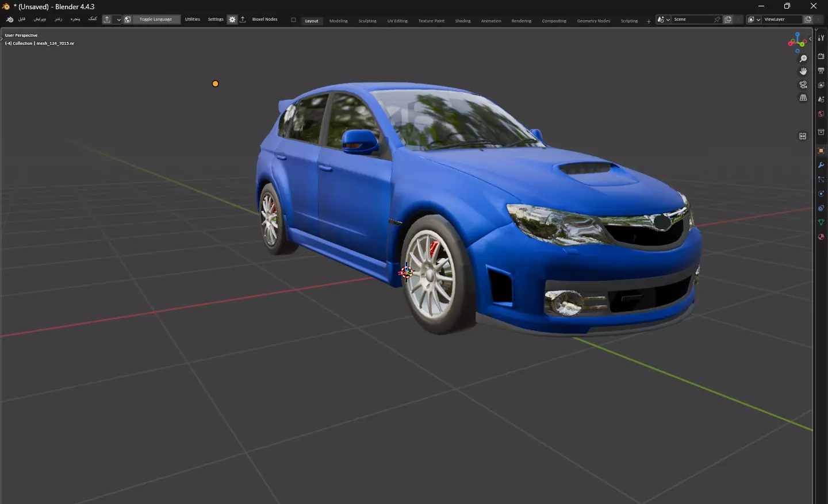The image size is (828, 504).
Task: Open the Output properties tab
Action: 821,71
